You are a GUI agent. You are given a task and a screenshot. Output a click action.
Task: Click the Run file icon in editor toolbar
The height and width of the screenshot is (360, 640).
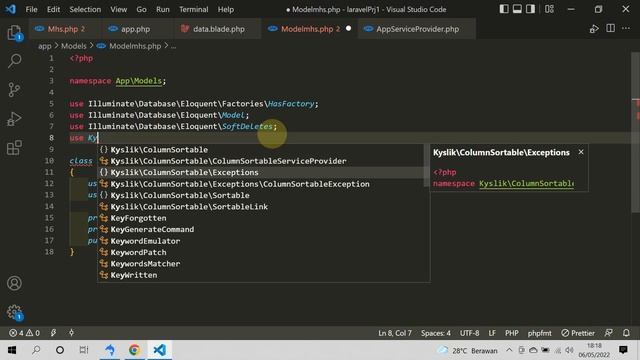coord(594,29)
